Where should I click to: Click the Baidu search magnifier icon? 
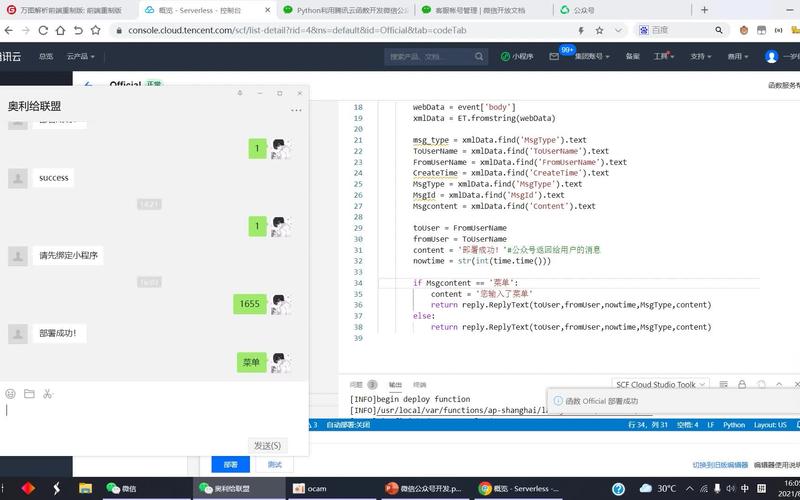718,31
